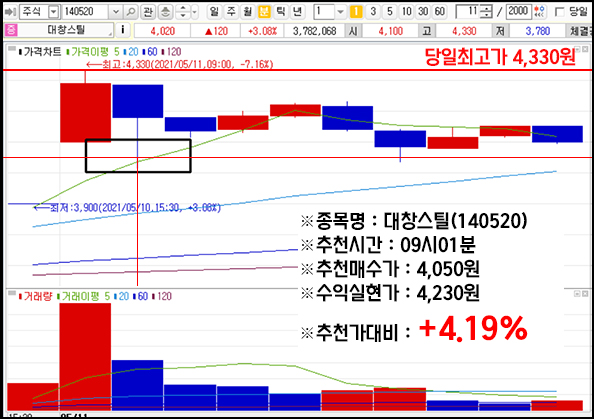Open the stock code 140520 dropdown
The image size is (594, 419).
(x=116, y=12)
